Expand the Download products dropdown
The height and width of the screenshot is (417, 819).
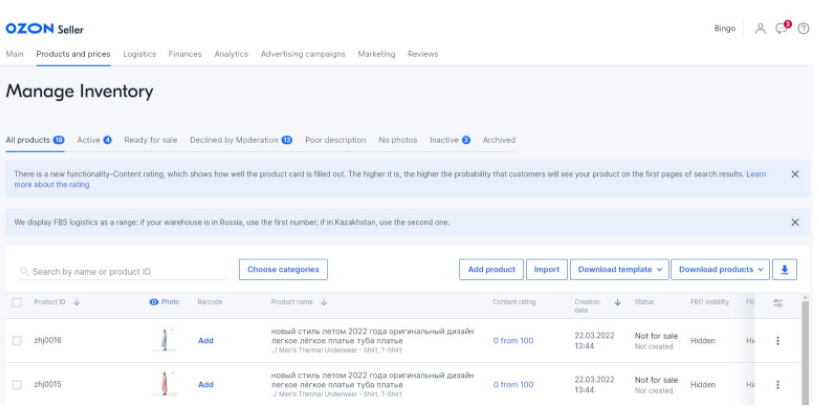click(719, 269)
